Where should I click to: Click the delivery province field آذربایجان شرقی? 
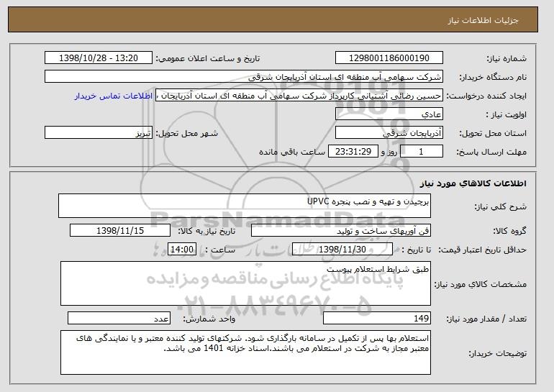389,133
